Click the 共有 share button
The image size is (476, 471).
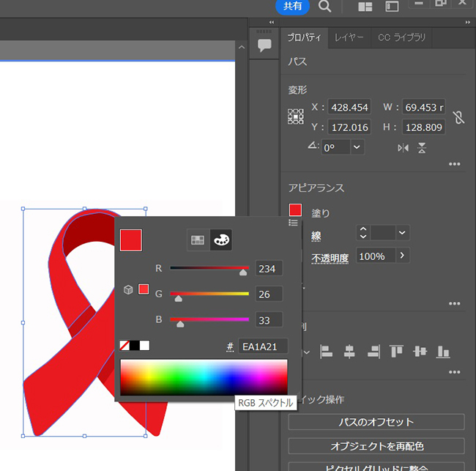point(292,7)
